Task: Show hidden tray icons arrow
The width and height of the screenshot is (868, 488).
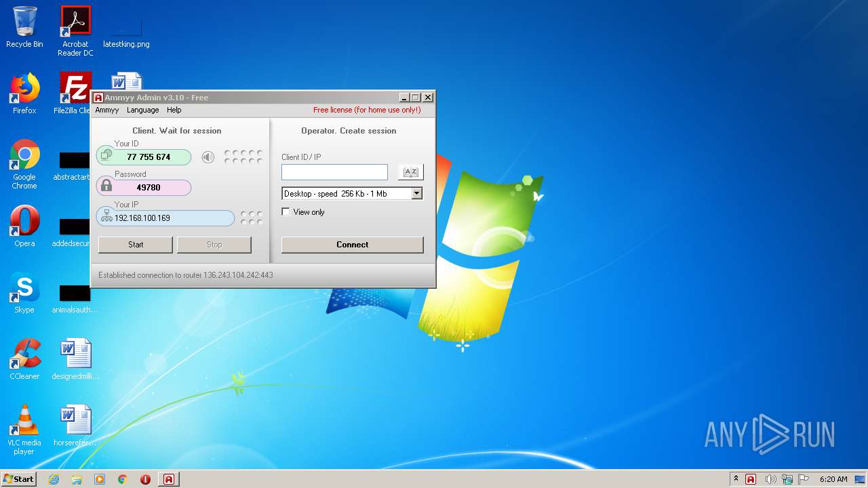Action: point(736,479)
